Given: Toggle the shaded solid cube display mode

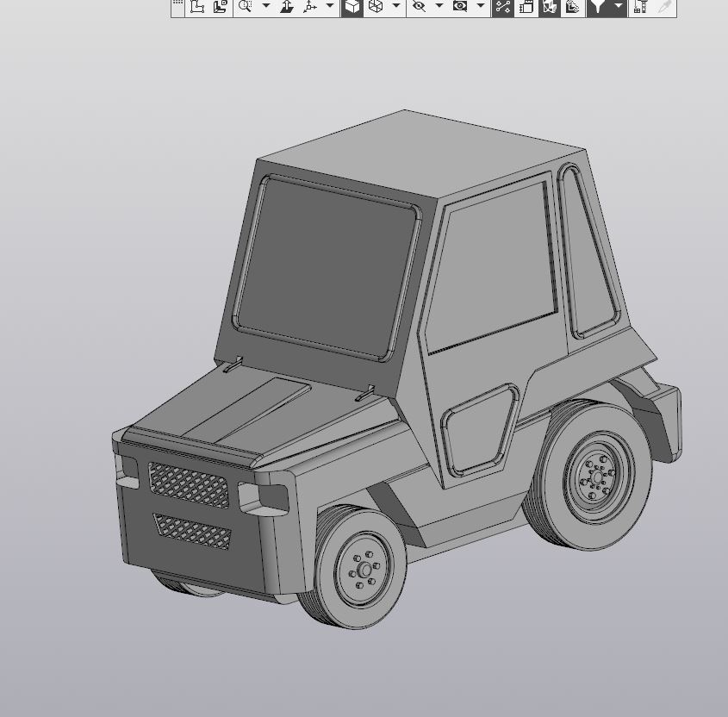Looking at the screenshot, I should [x=352, y=7].
